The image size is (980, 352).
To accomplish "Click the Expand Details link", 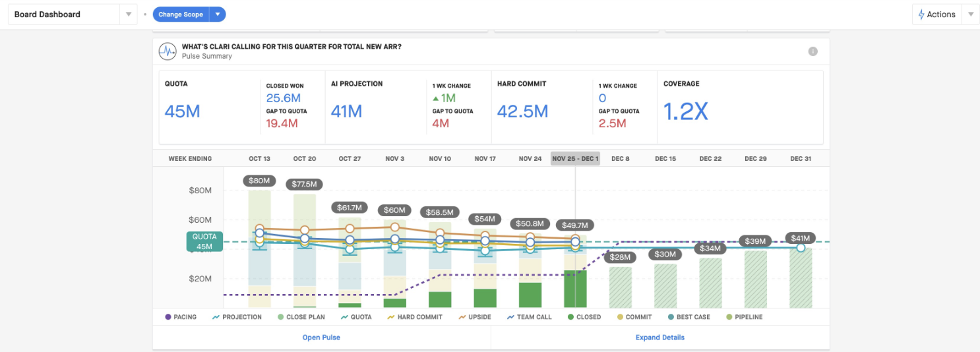I will click(x=660, y=337).
